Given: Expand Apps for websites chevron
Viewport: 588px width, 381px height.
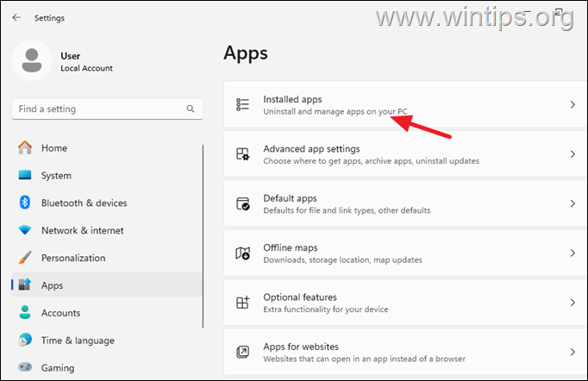Looking at the screenshot, I should (572, 353).
